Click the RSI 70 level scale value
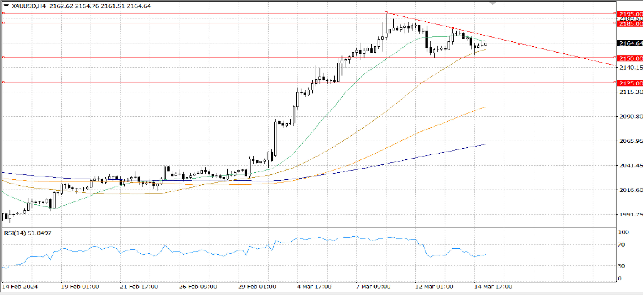This screenshot has height=296, width=644. pos(621,245)
